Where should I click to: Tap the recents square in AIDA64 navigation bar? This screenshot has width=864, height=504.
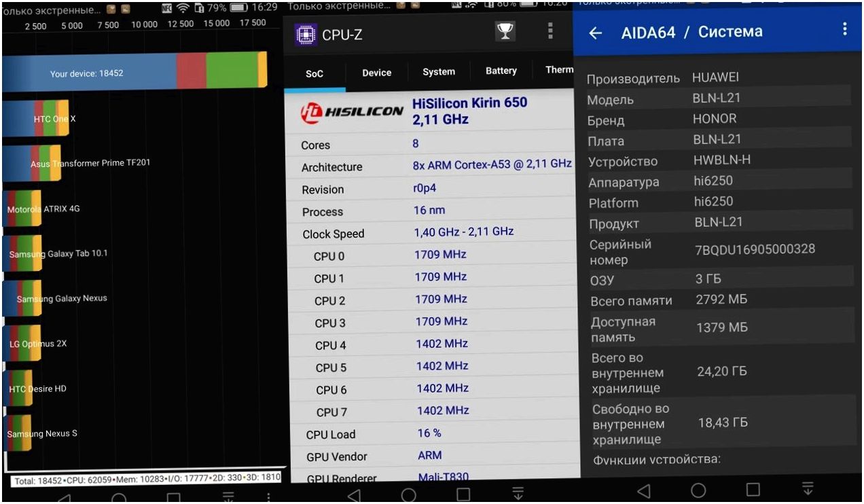(753, 489)
